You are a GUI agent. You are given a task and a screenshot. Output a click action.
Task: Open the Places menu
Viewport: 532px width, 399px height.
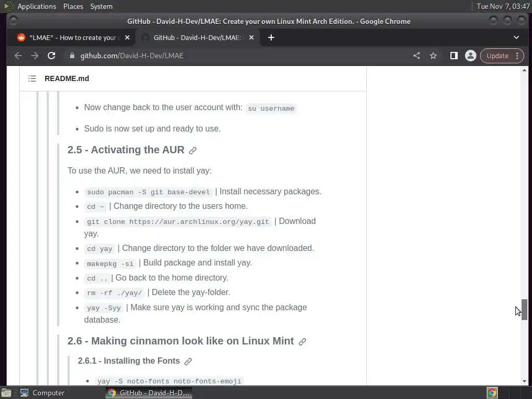[x=73, y=6]
